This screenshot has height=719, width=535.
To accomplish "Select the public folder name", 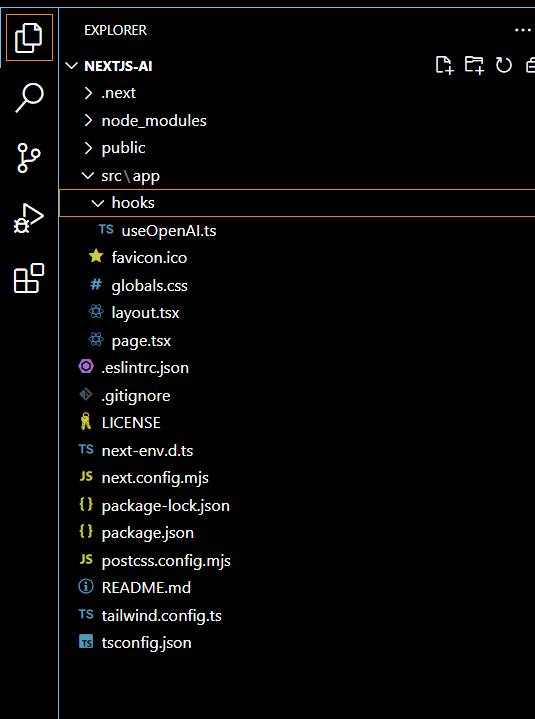I will point(124,149).
